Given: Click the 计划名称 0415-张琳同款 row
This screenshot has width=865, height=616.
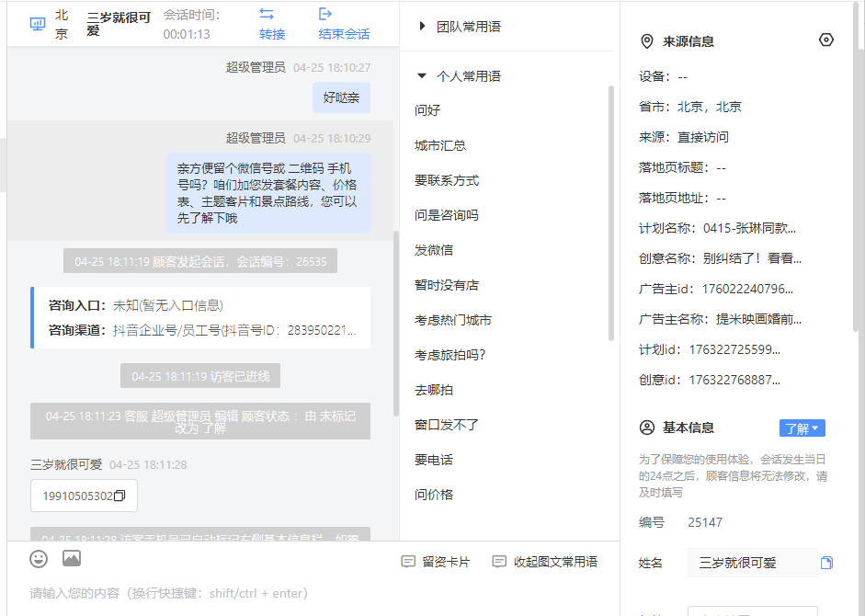Looking at the screenshot, I should pyautogui.click(x=717, y=229).
